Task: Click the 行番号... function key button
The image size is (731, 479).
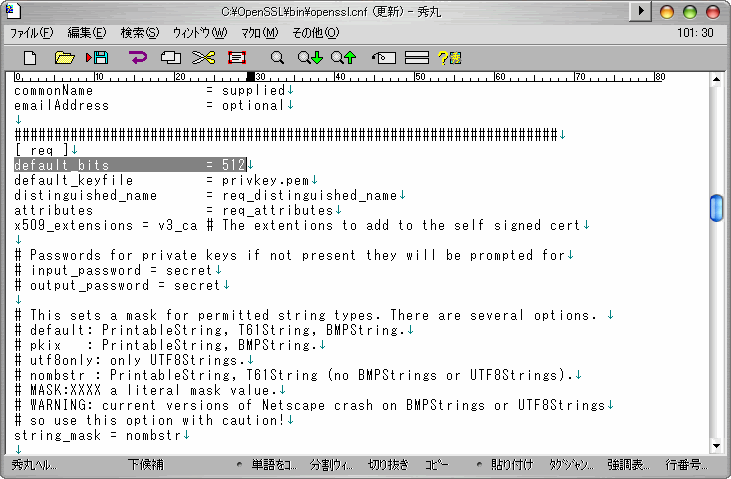Action: (x=686, y=465)
